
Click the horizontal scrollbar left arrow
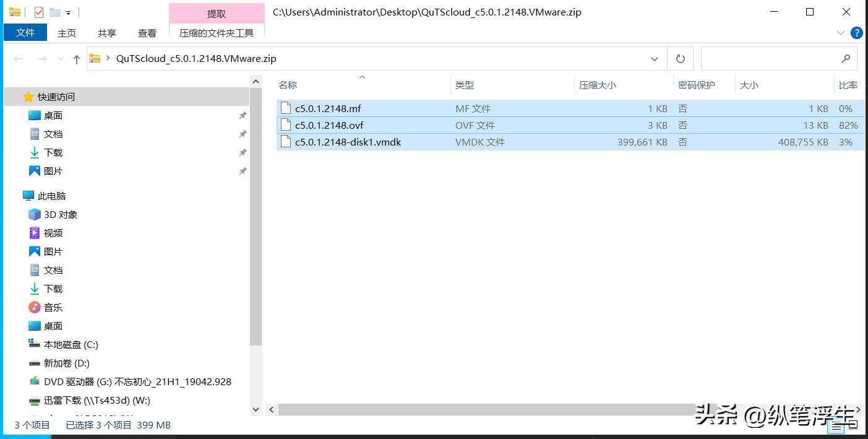[x=271, y=410]
